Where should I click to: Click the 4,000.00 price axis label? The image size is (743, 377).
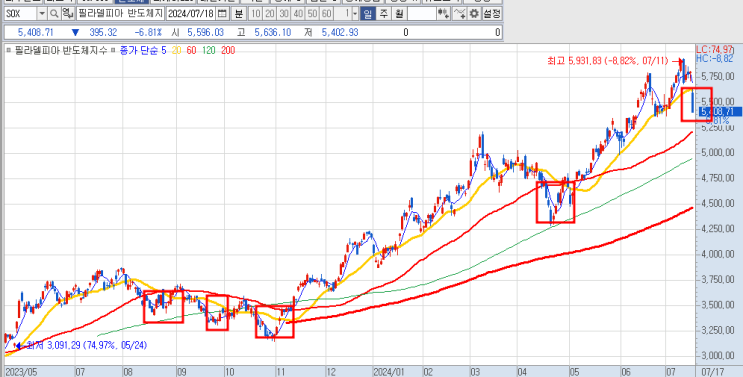[718, 254]
